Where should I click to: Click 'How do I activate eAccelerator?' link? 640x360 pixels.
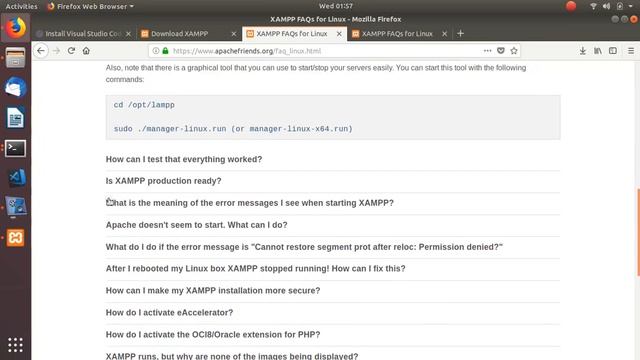[x=169, y=313]
